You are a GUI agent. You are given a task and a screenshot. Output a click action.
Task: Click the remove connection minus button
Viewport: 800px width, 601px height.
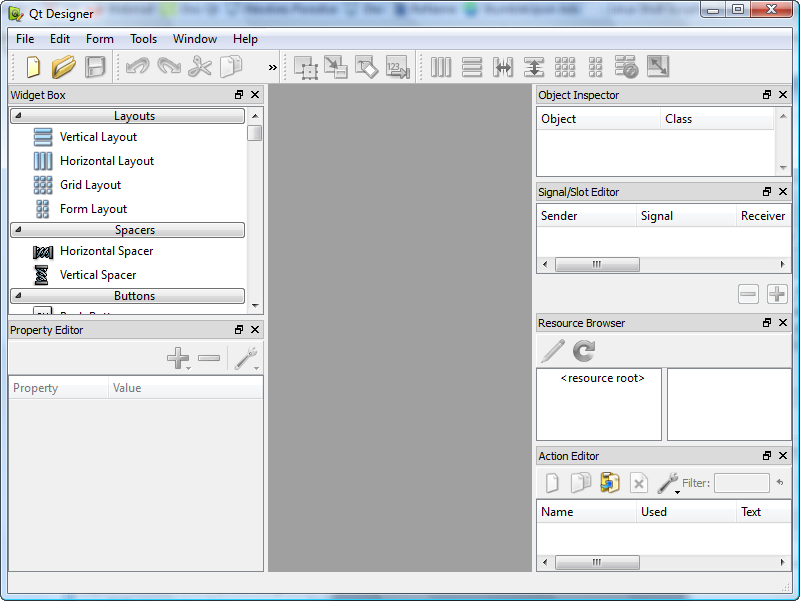point(748,294)
